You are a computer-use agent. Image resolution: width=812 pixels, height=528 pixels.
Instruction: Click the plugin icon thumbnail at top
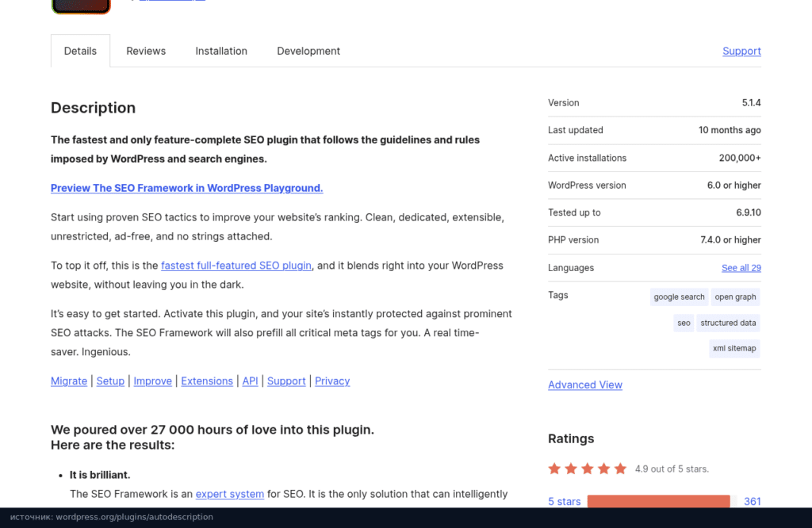pos(81,6)
